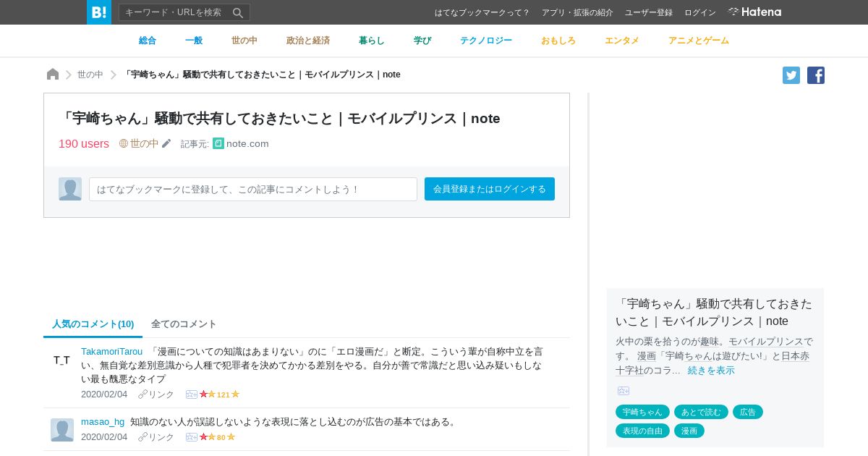
Task: Click the globe icon beside 世の中 category
Action: pos(124,143)
